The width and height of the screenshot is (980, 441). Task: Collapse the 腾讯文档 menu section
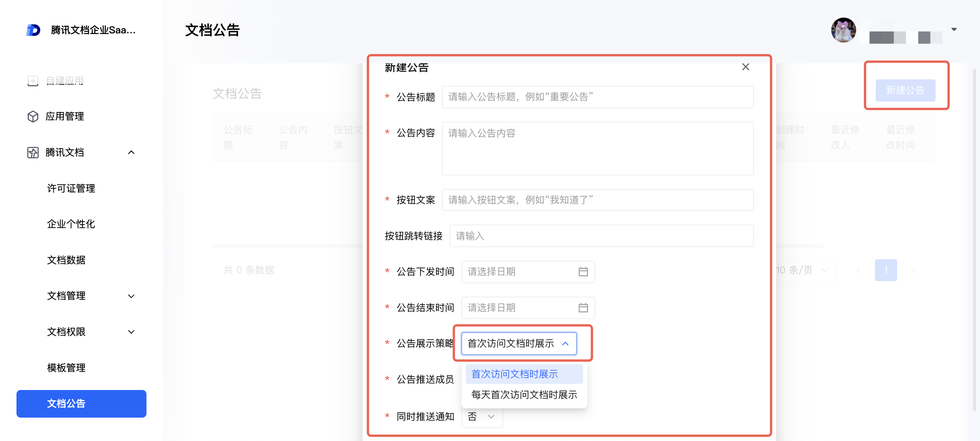pyautogui.click(x=131, y=152)
